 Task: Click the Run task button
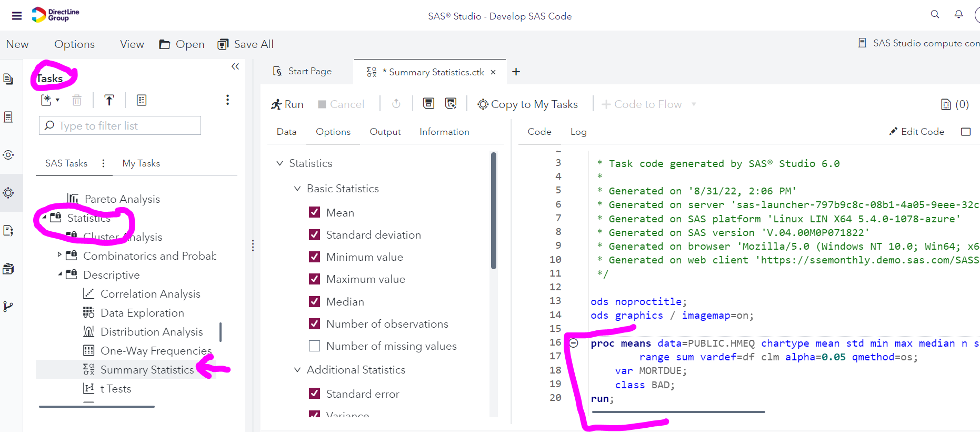pyautogui.click(x=287, y=104)
